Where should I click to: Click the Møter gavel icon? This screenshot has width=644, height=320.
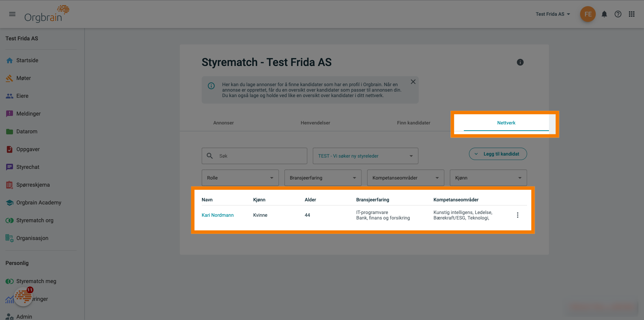click(x=10, y=78)
